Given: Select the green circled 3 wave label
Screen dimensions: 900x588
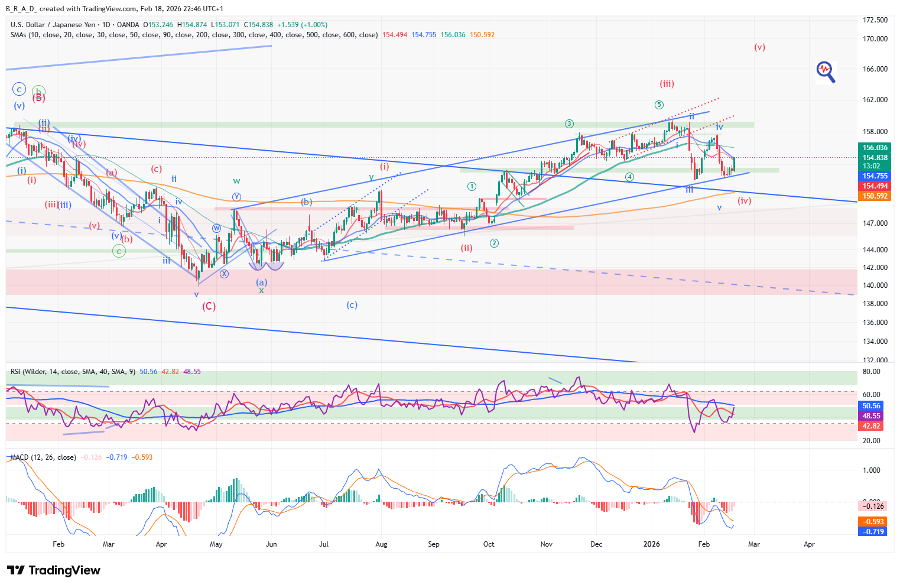Looking at the screenshot, I should [569, 124].
